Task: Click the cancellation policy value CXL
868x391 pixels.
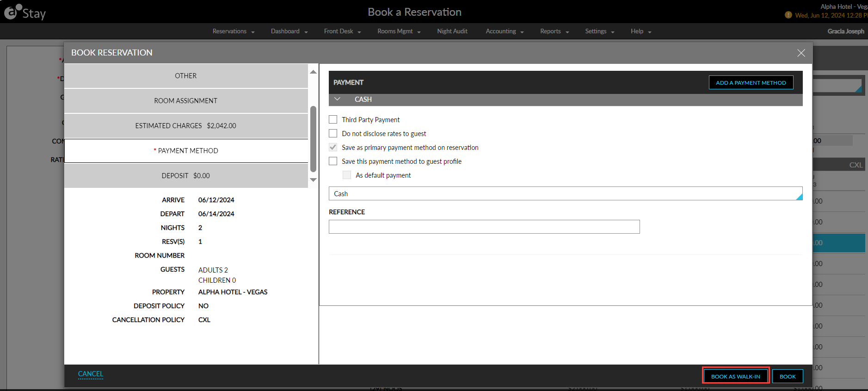Action: (204, 320)
